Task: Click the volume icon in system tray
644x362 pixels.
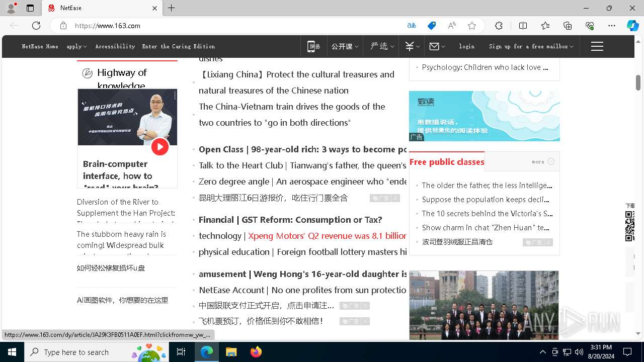Action: tap(579, 352)
